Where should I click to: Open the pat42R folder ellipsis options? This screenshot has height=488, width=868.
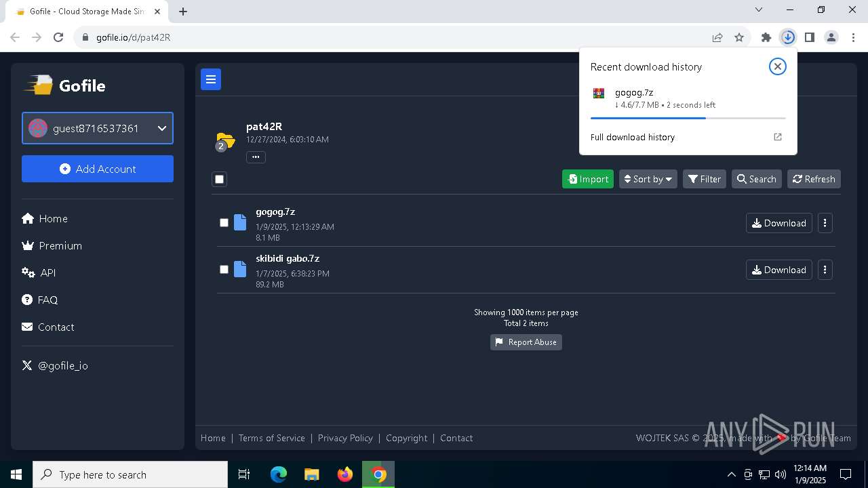pyautogui.click(x=256, y=157)
